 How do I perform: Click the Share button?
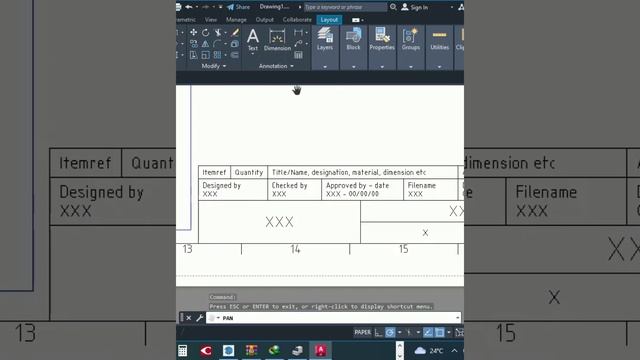click(x=239, y=7)
